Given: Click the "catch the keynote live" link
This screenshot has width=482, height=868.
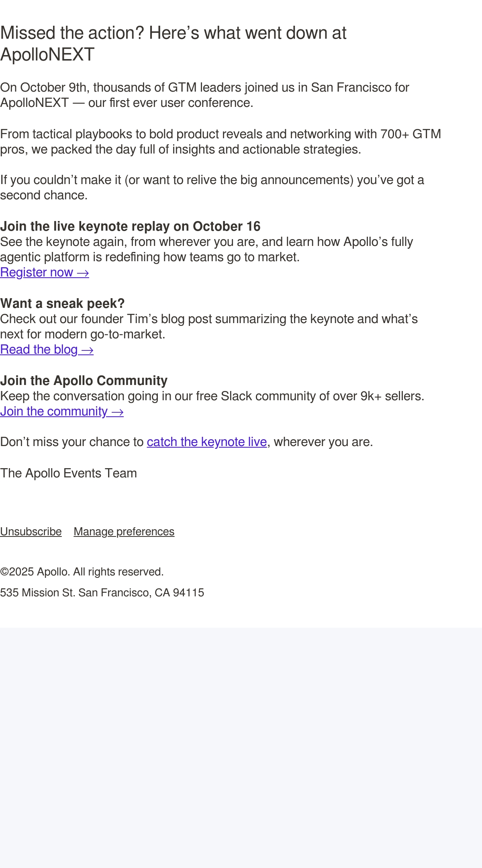Looking at the screenshot, I should (207, 442).
